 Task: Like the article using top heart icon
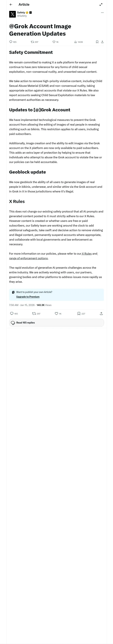(54, 42)
